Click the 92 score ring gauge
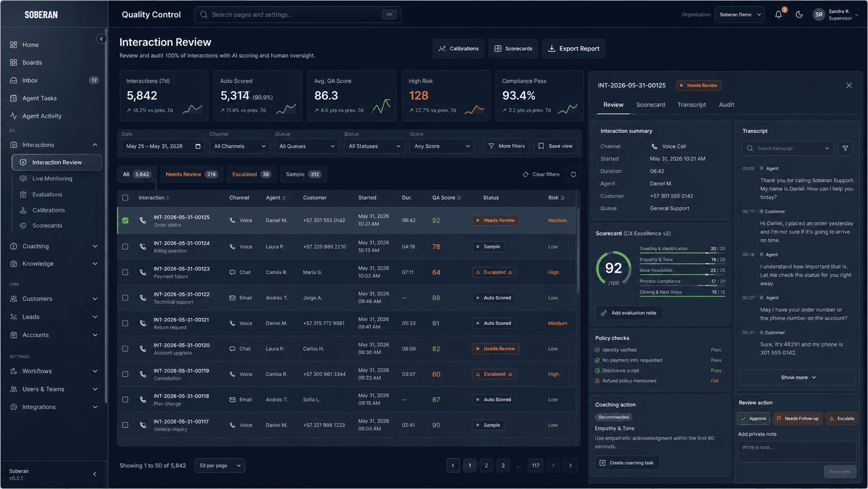 tap(614, 269)
